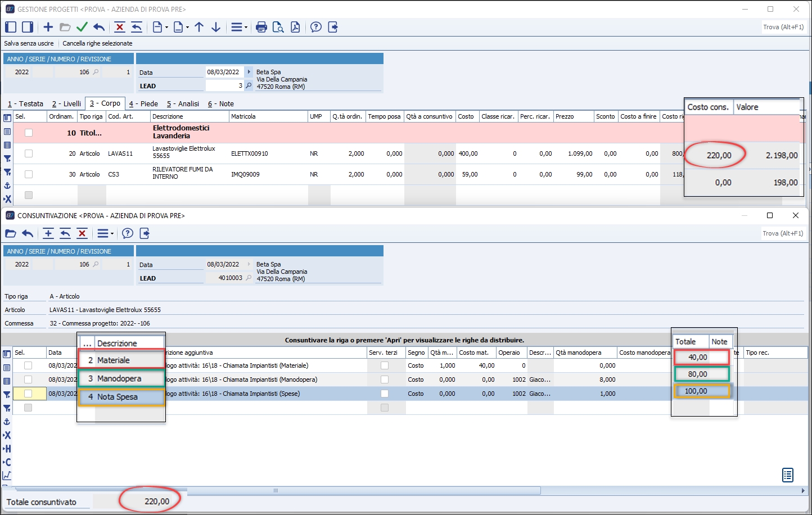Tick the Sel. checkbox for LAVAS11 row

click(x=29, y=153)
